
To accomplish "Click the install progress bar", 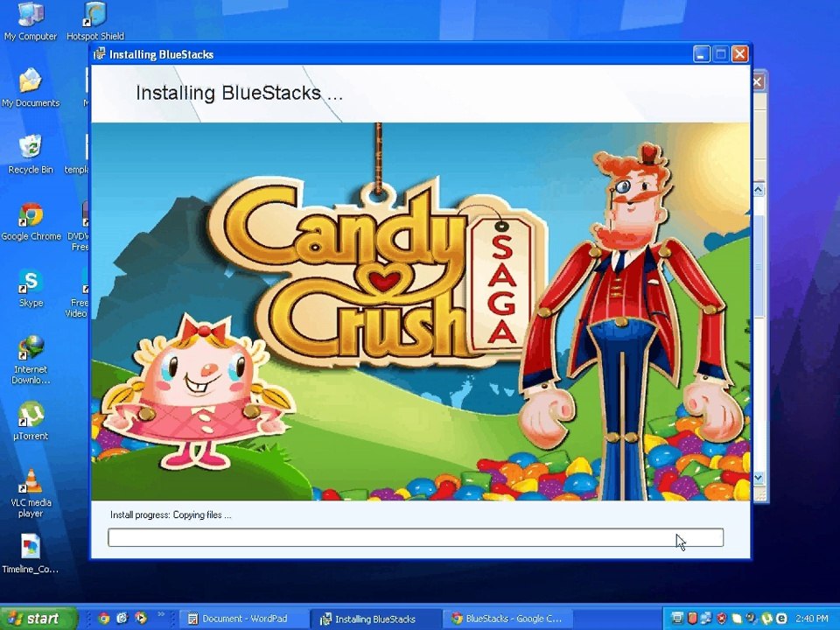I will (x=416, y=537).
